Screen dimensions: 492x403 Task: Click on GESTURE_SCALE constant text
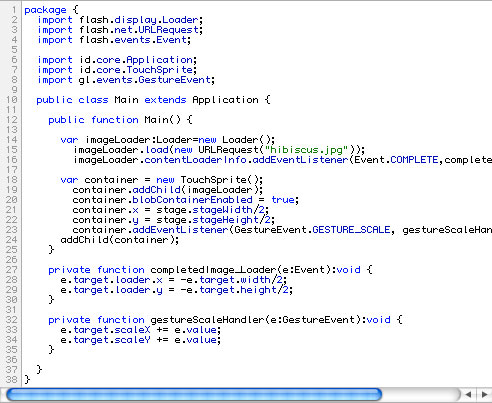(x=351, y=230)
